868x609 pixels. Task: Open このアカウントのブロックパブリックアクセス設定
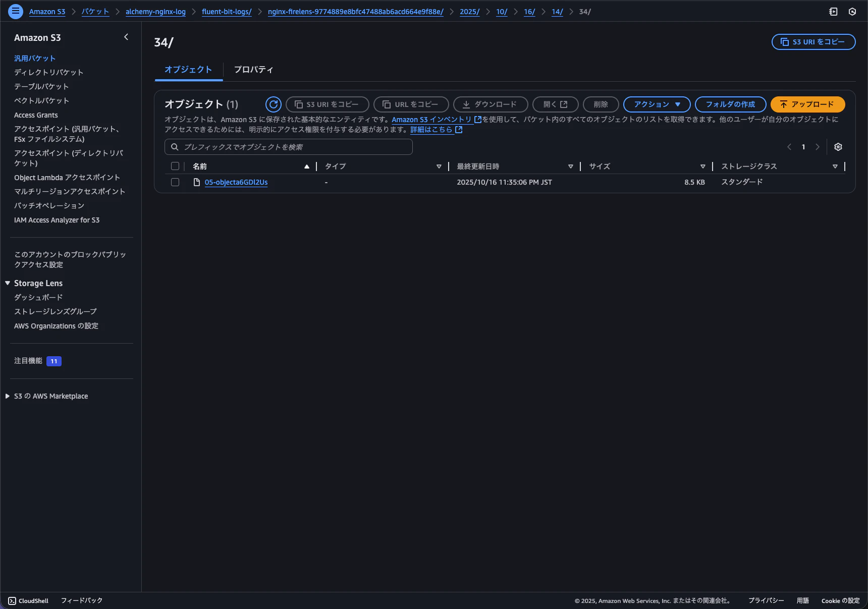70,259
